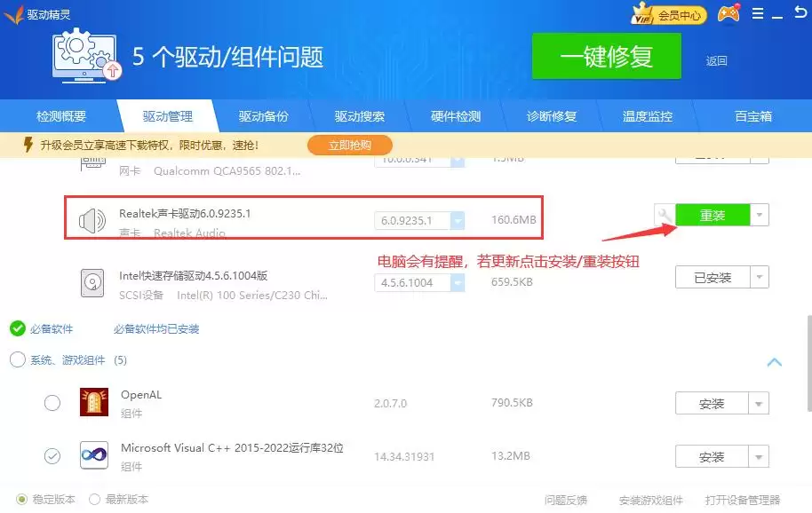This screenshot has height=513, width=812.
Task: Click the 160.6MB size value
Action: click(513, 220)
